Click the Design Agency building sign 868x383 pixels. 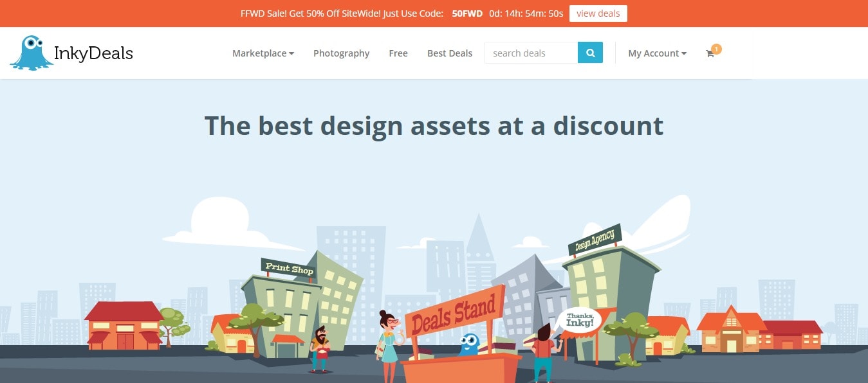coord(595,240)
